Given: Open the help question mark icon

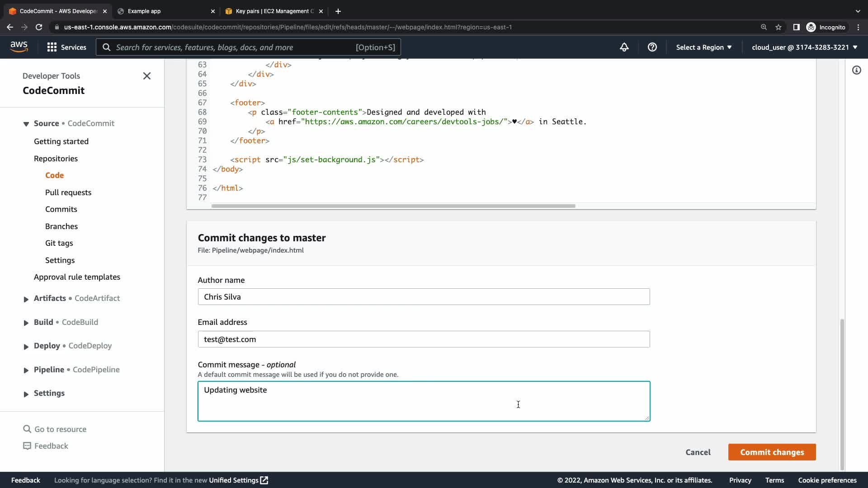Looking at the screenshot, I should (x=652, y=47).
